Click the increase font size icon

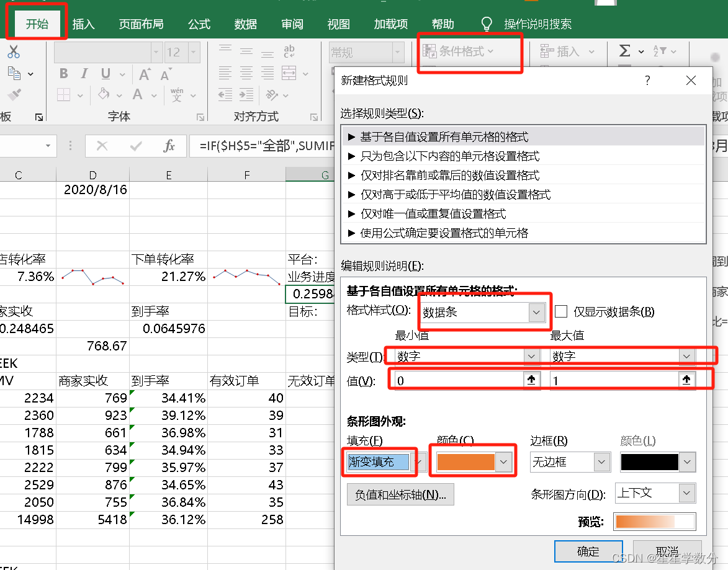click(145, 74)
